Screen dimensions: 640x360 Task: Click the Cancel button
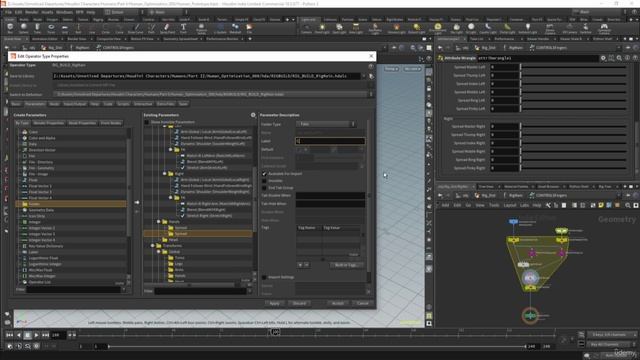click(362, 303)
